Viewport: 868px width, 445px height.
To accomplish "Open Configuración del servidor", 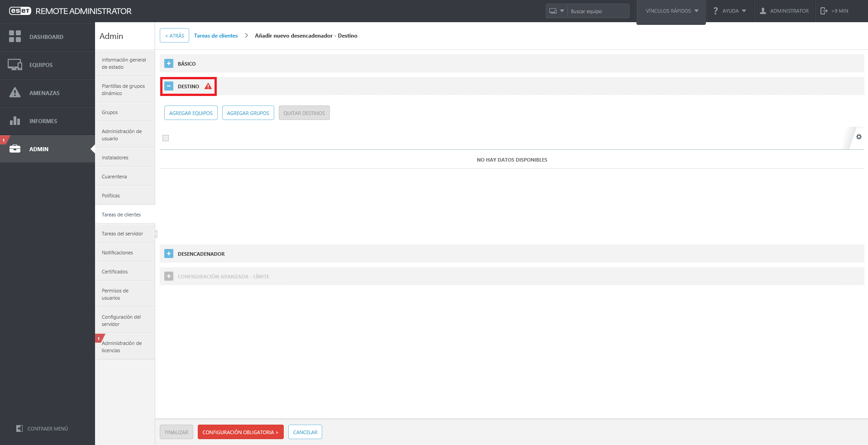I will coord(125,321).
